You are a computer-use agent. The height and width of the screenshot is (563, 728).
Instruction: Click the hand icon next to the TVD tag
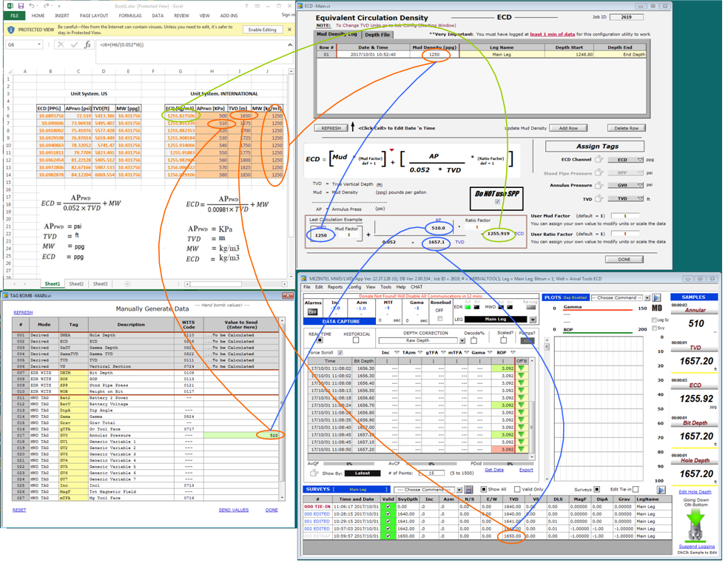point(599,199)
